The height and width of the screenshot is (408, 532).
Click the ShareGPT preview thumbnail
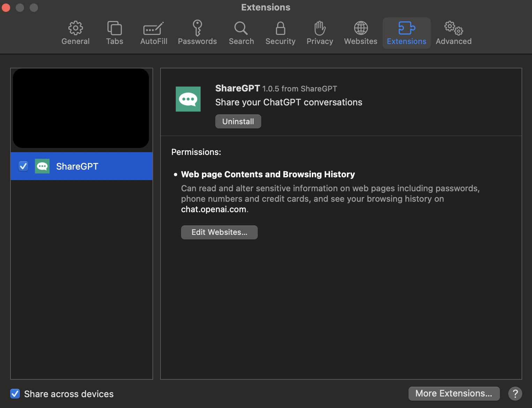(81, 108)
